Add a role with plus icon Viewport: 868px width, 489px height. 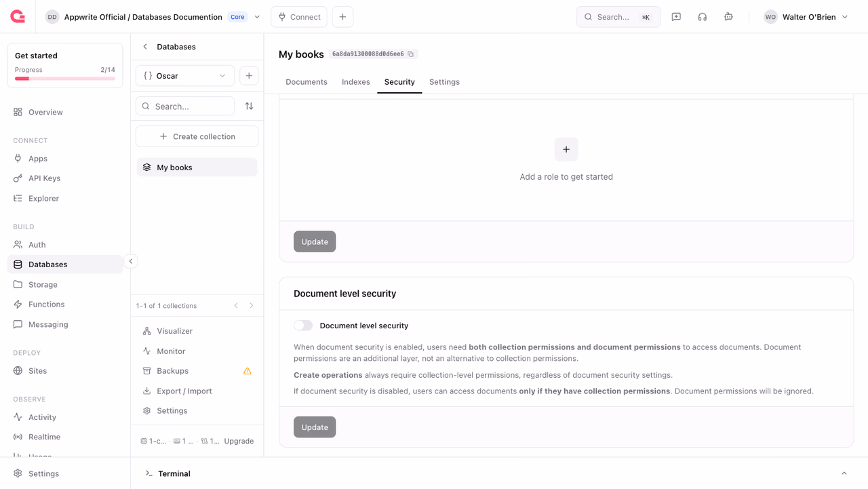566,149
